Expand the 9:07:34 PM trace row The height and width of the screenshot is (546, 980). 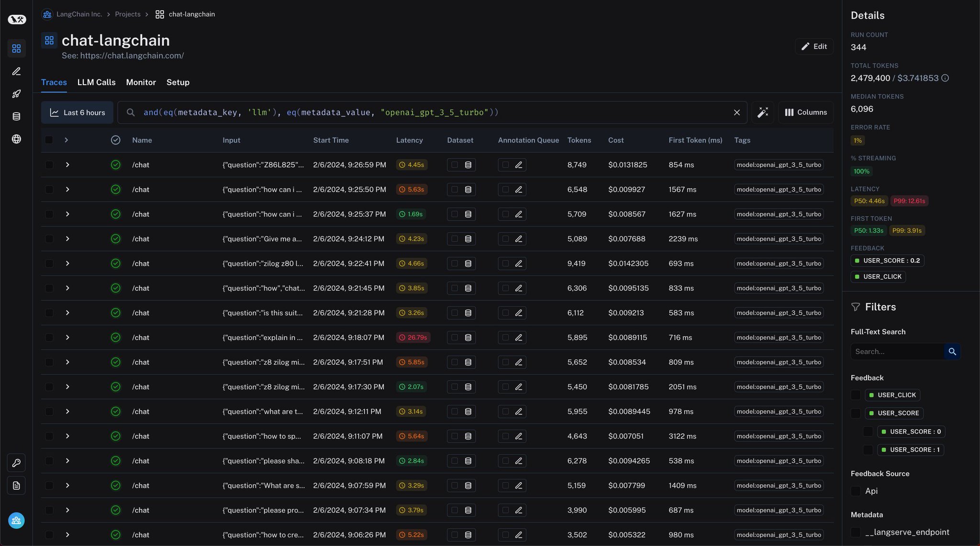(x=67, y=510)
